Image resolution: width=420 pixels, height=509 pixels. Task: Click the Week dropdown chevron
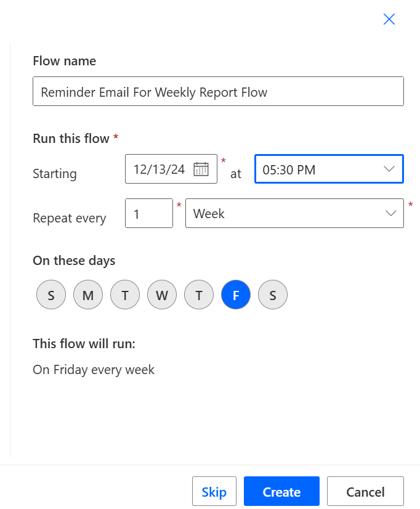[x=390, y=213]
